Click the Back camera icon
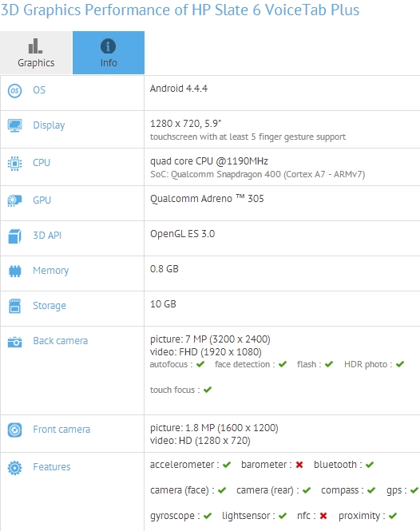This screenshot has width=420, height=531. coord(14,342)
